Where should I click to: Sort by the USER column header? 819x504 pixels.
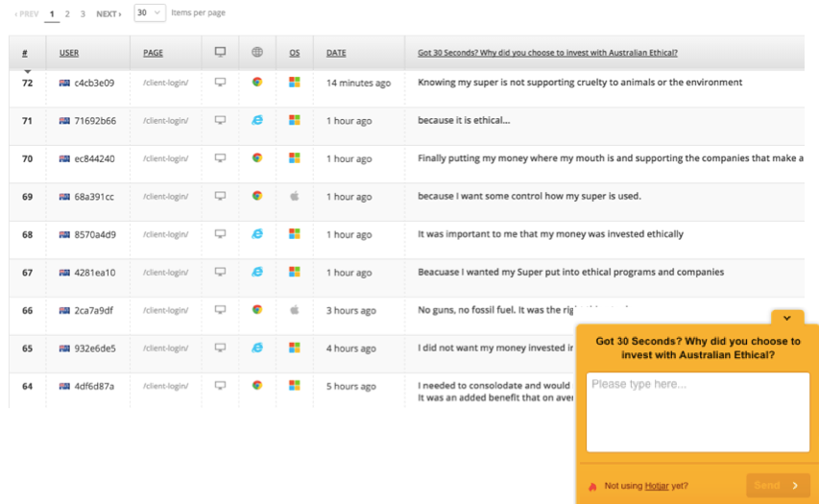69,53
